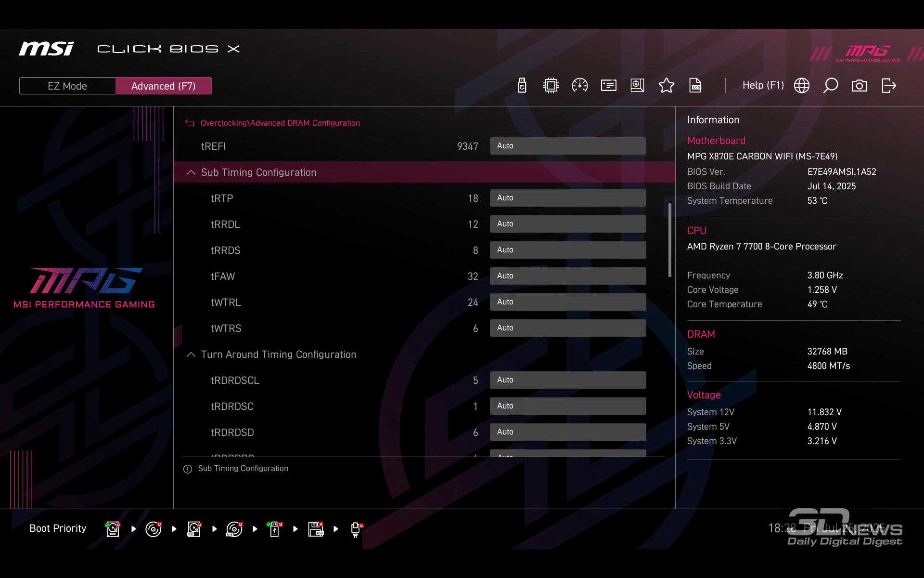Open the gauge overclocking icon
Screen dimensions: 924x578
tap(579, 86)
